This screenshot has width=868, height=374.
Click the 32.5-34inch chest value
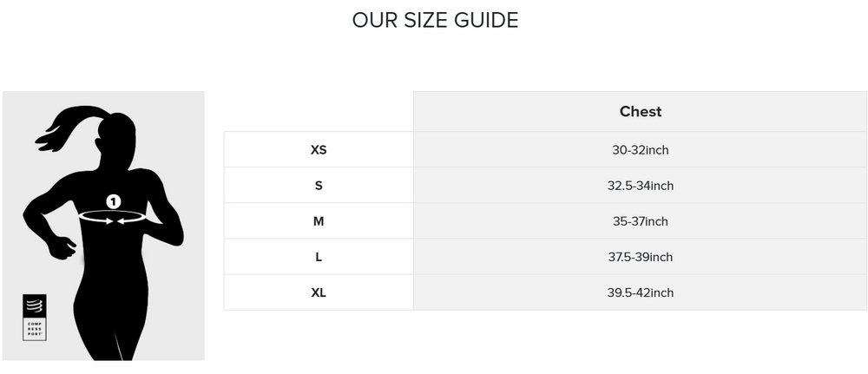click(x=640, y=186)
